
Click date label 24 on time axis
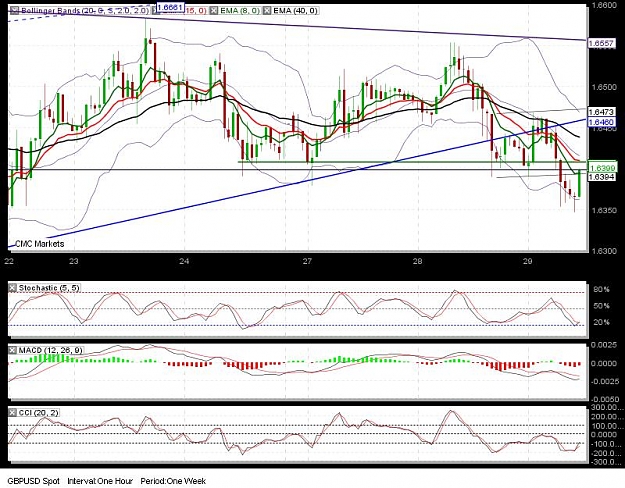pyautogui.click(x=184, y=262)
